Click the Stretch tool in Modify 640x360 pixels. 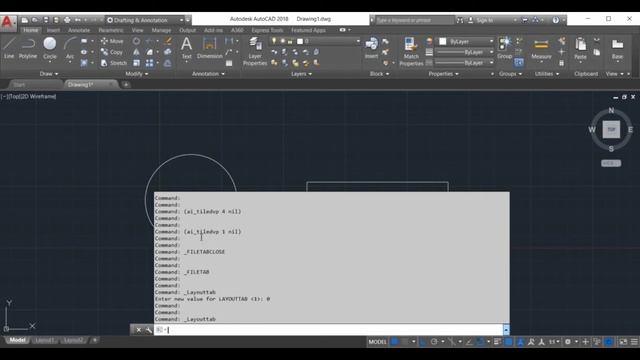pos(113,63)
